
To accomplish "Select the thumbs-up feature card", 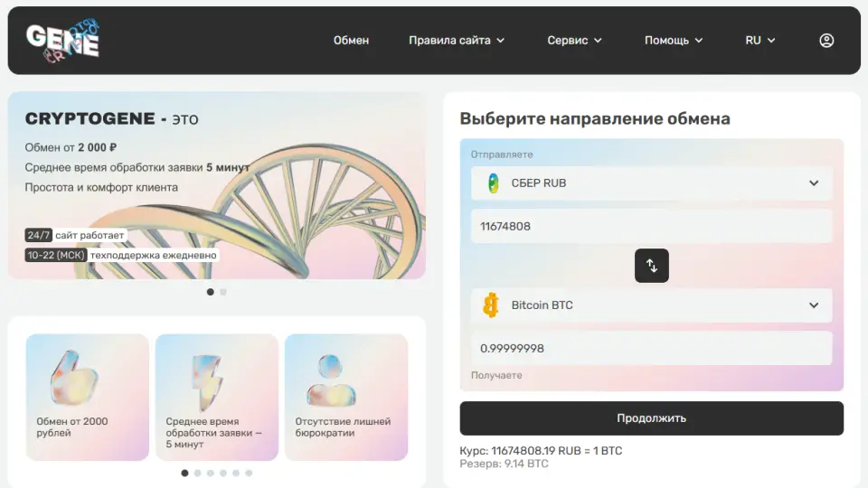I will point(87,397).
